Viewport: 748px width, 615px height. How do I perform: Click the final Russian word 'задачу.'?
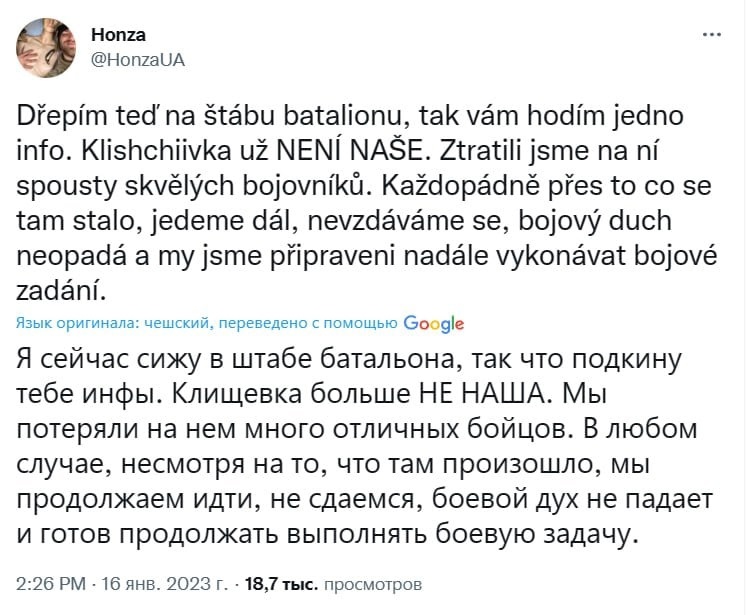tap(591, 534)
